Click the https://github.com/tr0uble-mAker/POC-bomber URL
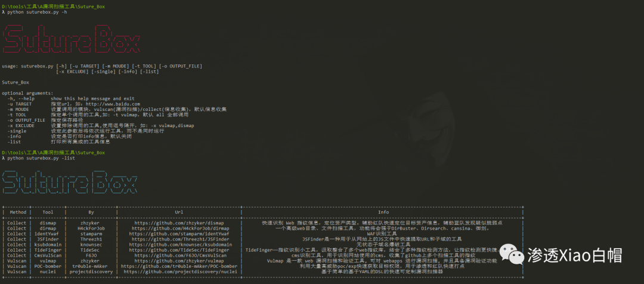Image resolution: width=644 pixels, height=284 pixels. coord(179,266)
